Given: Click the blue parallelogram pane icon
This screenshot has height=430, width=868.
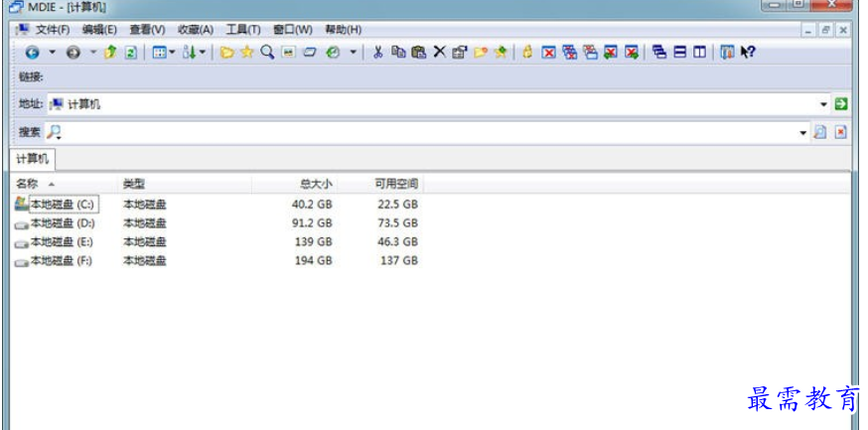Looking at the screenshot, I should click(x=310, y=53).
